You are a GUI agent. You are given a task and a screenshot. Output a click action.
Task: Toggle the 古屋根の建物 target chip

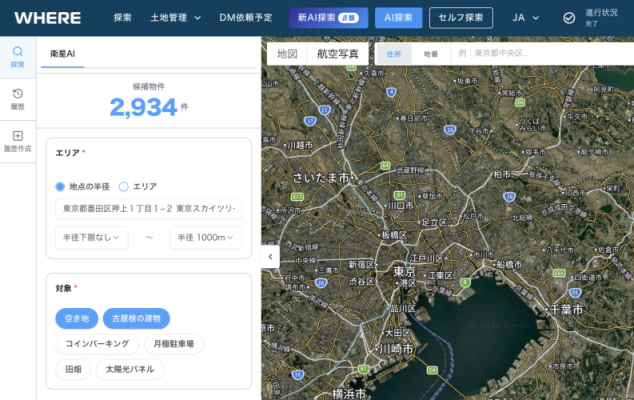point(136,318)
